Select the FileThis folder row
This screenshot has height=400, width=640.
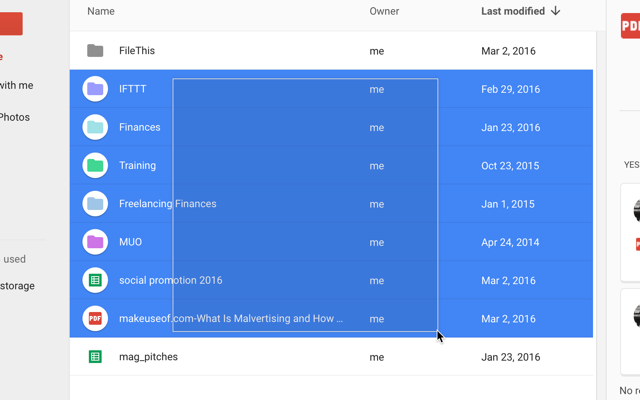click(331, 51)
